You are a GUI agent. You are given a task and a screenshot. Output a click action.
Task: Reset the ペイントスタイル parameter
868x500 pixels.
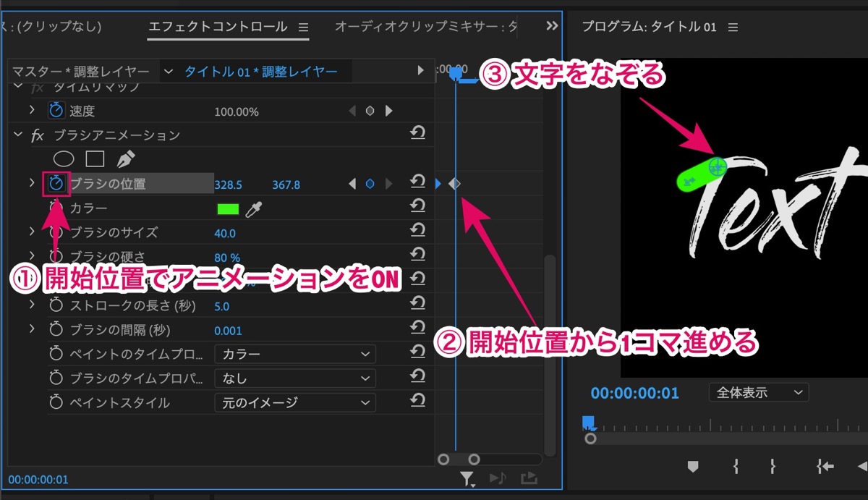click(x=417, y=402)
